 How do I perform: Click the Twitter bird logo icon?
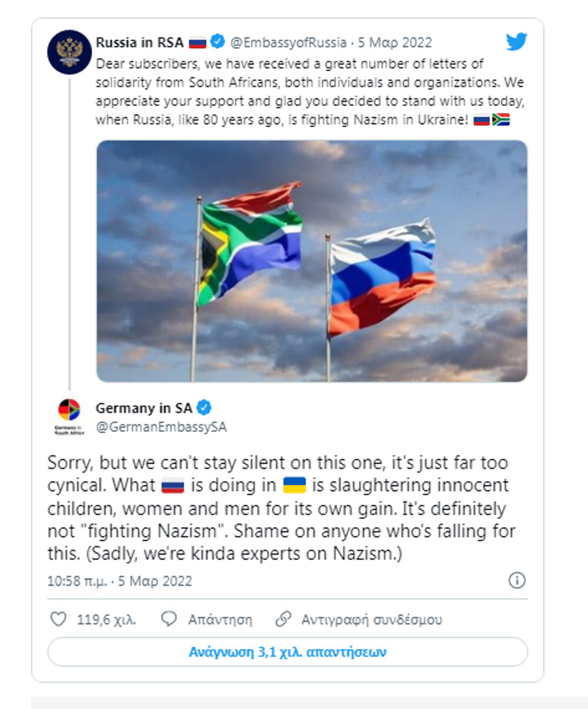516,42
